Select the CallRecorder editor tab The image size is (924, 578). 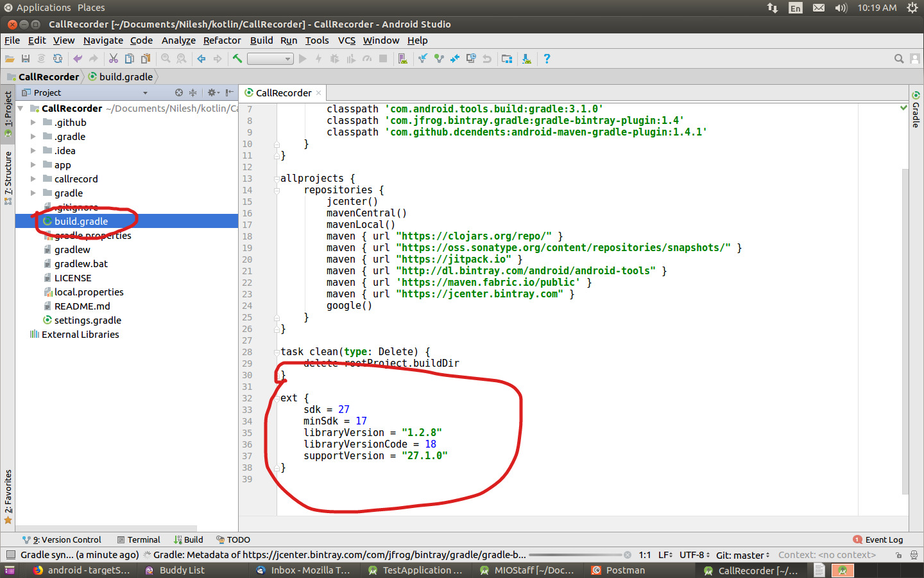(283, 92)
